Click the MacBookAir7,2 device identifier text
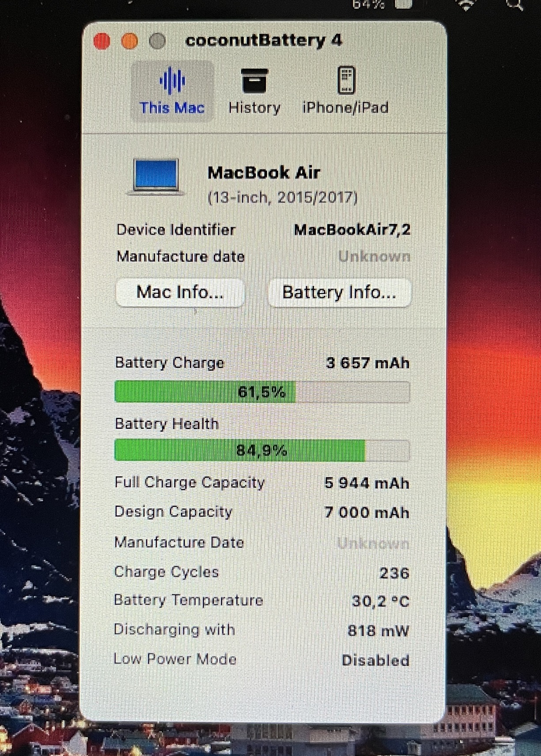Screen dimensions: 541x756 pos(352,230)
